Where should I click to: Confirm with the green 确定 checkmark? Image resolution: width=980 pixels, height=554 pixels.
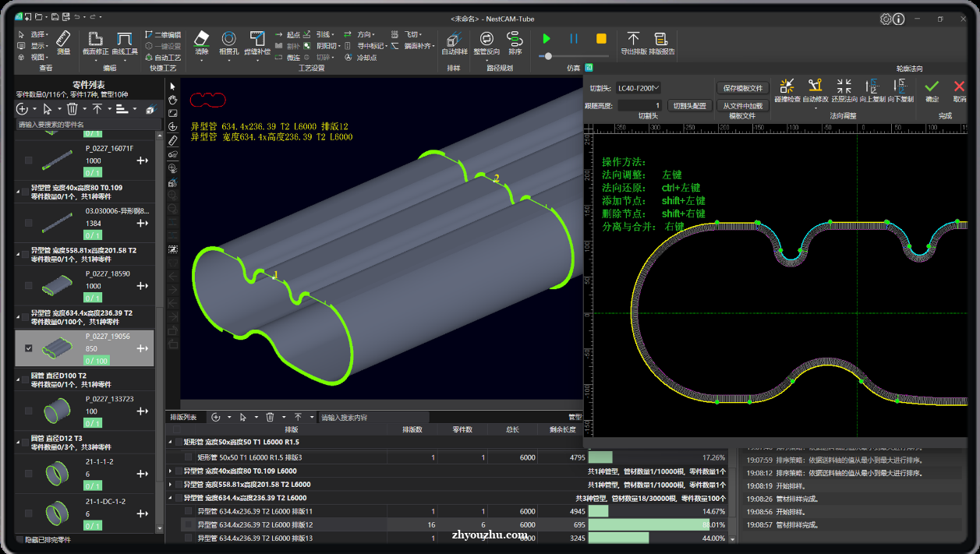point(932,90)
